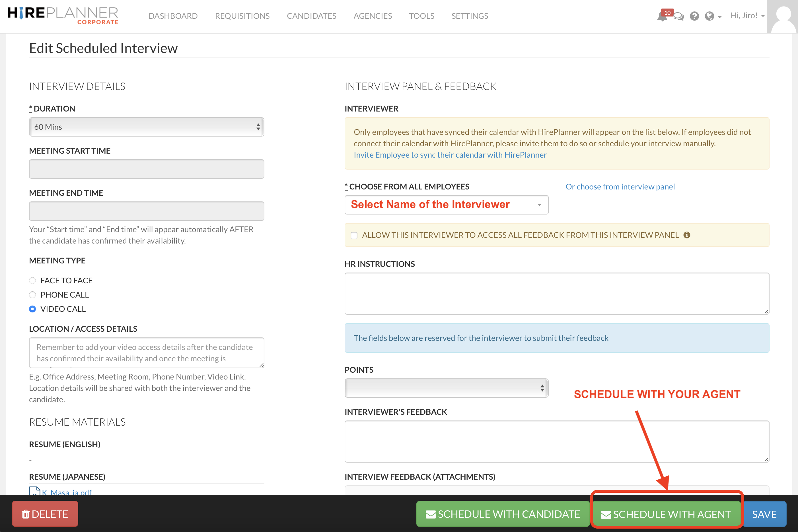This screenshot has width=798, height=532.
Task: Open the K_Masa_ja.pdf resume file
Action: pos(67,492)
